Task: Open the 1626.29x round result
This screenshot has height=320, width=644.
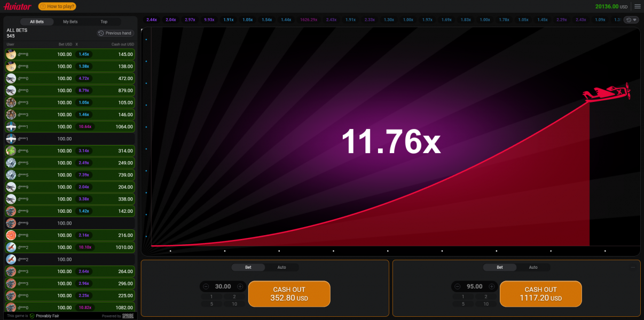Action: 309,20
